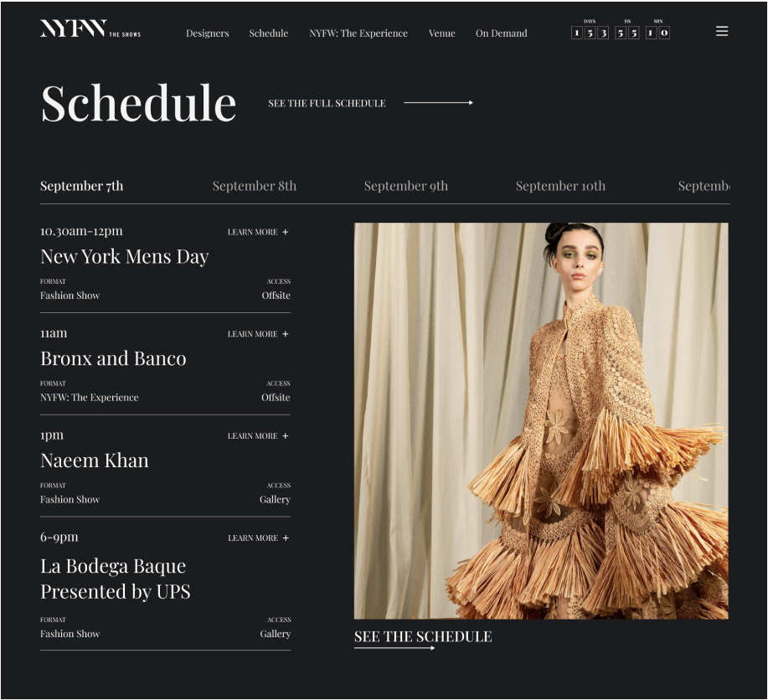Click See the Schedule below the photo
Image resolution: width=768 pixels, height=700 pixels.
[x=422, y=637]
